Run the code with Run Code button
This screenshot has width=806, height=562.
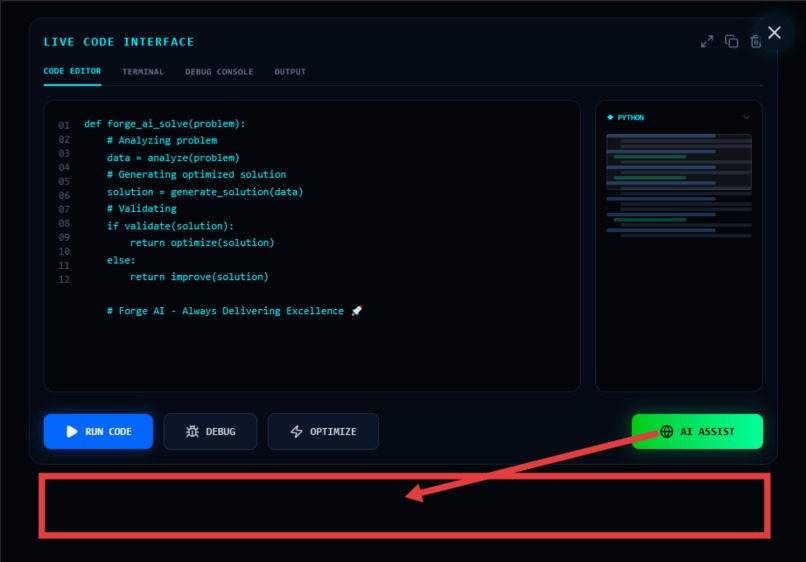click(x=98, y=431)
